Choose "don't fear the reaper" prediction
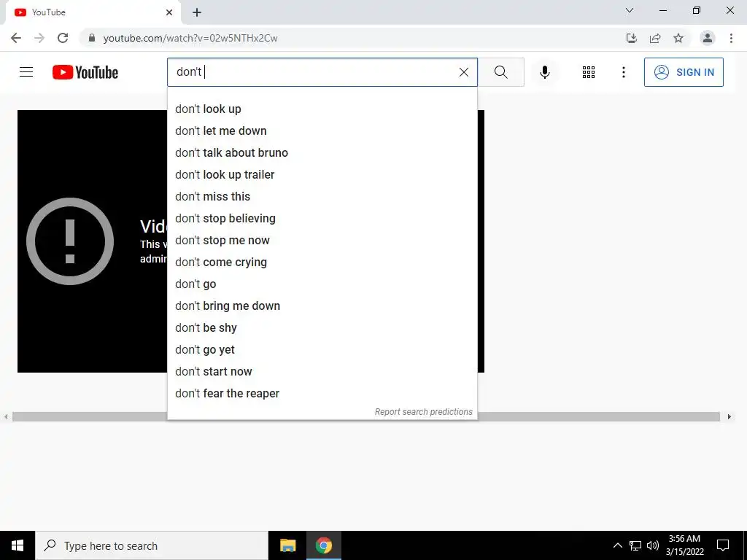 coord(322,394)
